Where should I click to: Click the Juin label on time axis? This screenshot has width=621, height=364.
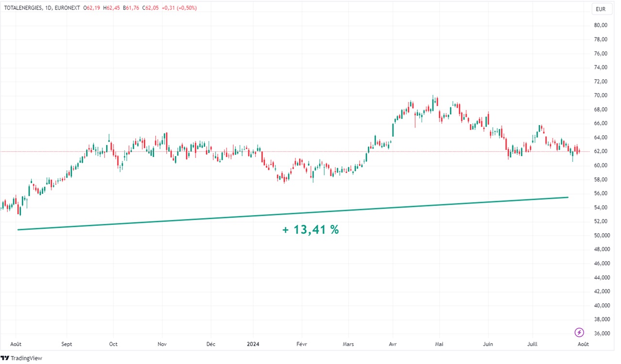point(488,344)
